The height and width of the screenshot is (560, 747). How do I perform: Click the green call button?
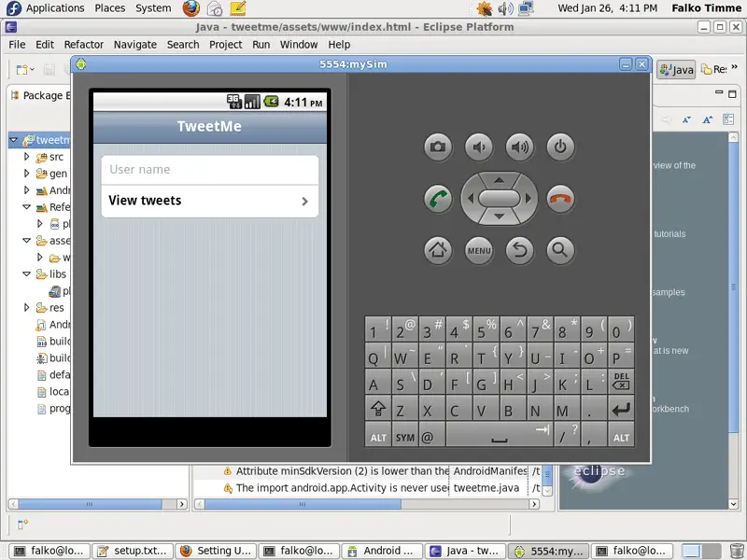pos(438,199)
